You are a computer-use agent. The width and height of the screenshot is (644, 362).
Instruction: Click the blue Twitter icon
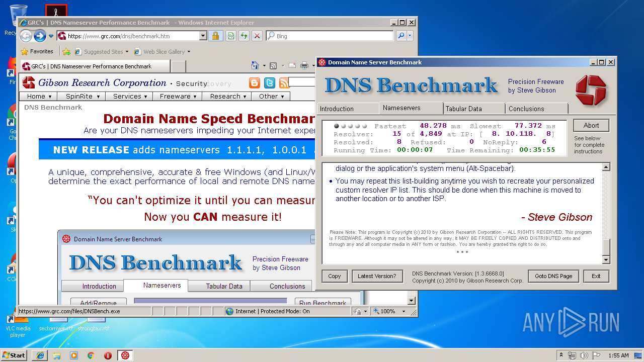click(x=270, y=83)
